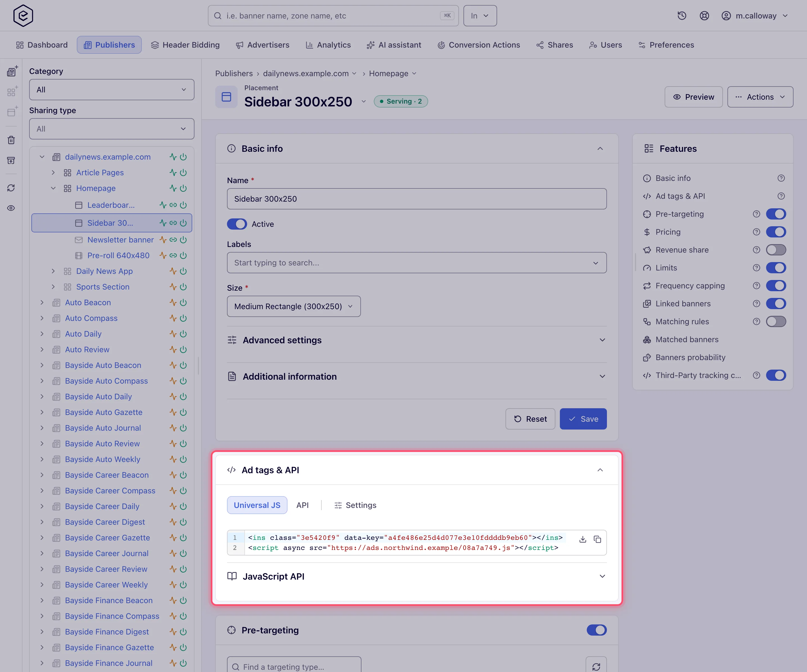Click power icon for Article Pages row
Screen dimensions: 807x672
pyautogui.click(x=183, y=172)
